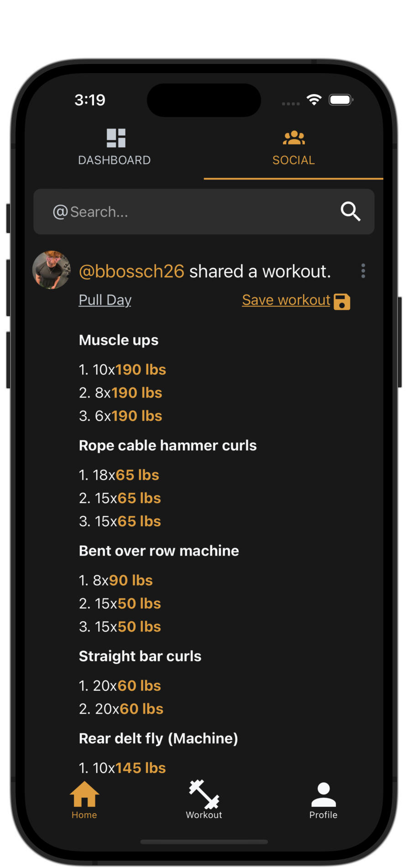The height and width of the screenshot is (868, 408).
Task: Switch to the SOCIAL tab label
Action: click(x=293, y=160)
